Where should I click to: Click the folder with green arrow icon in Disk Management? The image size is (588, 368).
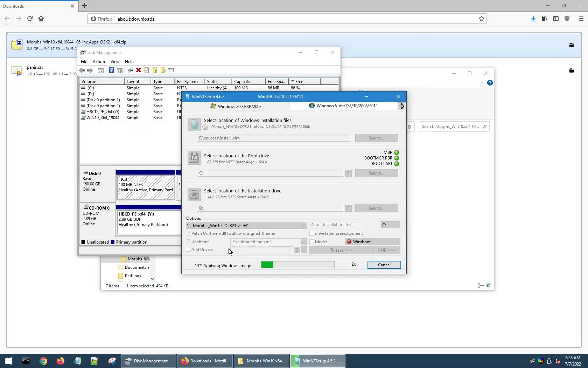pyautogui.click(x=155, y=70)
